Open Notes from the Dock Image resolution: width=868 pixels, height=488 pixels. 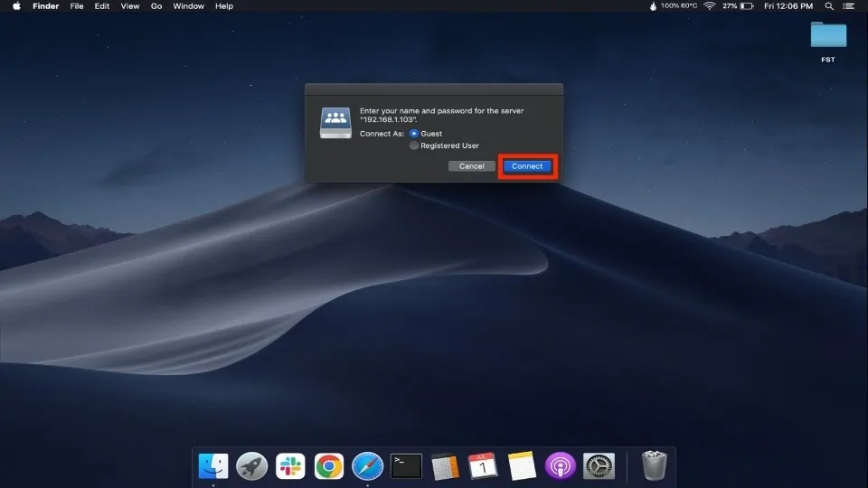pyautogui.click(x=522, y=466)
